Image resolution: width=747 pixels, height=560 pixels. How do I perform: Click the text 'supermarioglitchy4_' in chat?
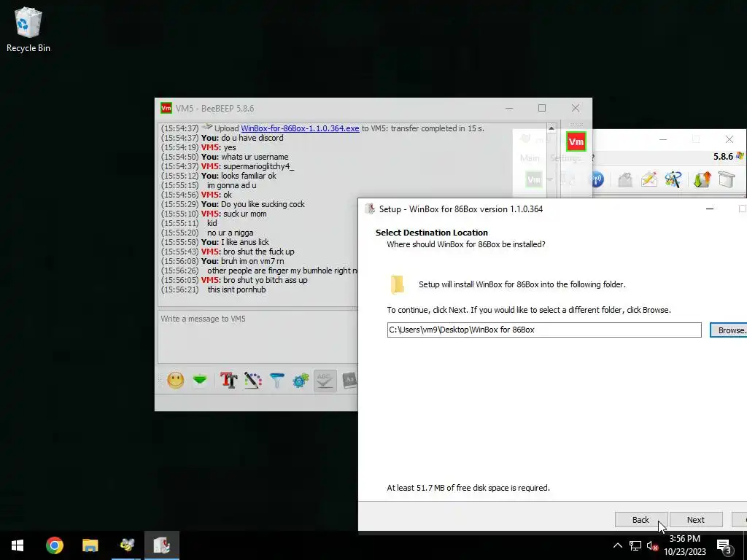tap(259, 166)
